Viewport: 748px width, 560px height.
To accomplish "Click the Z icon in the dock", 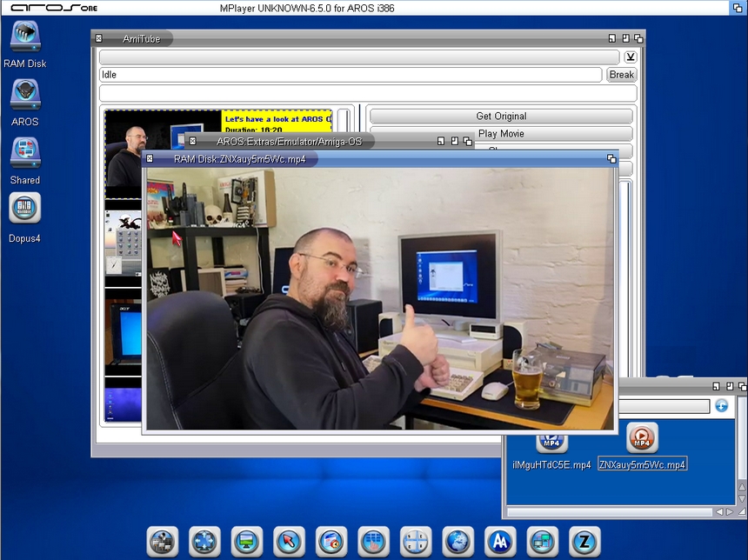I will [584, 542].
